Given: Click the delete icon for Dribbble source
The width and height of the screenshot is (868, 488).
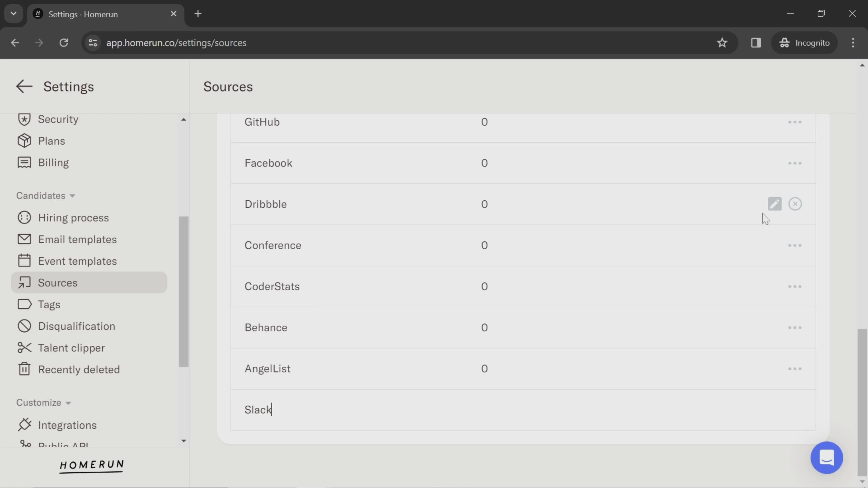Looking at the screenshot, I should coord(795,204).
